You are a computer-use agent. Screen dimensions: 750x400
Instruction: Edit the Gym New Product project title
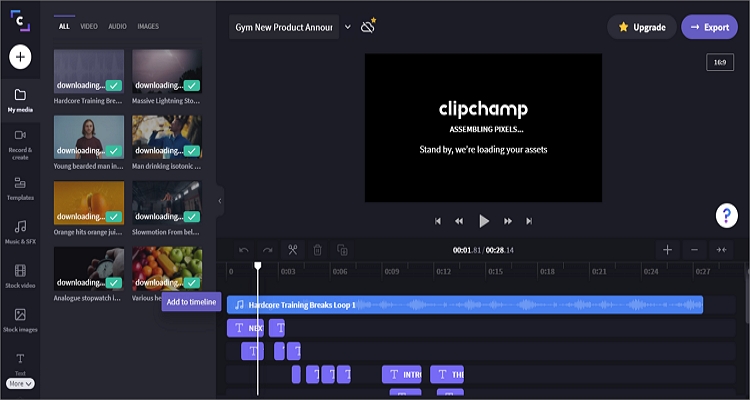pos(284,27)
